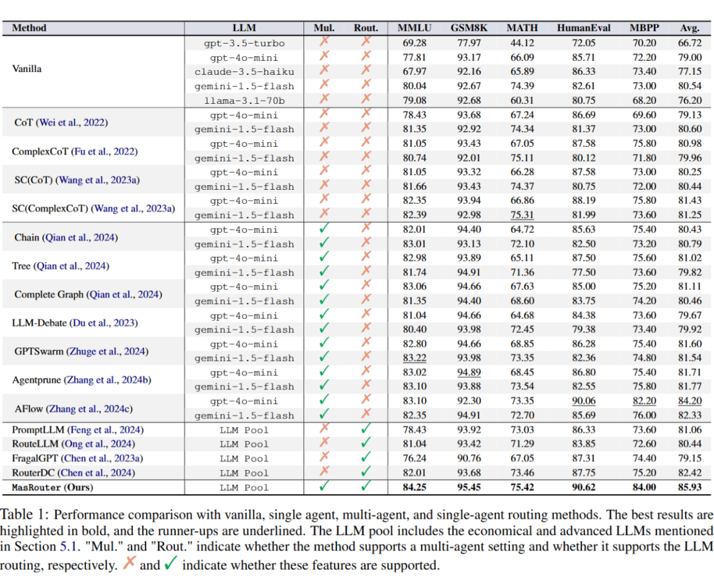Click the underlined MMLU value 83.22

coord(415,358)
